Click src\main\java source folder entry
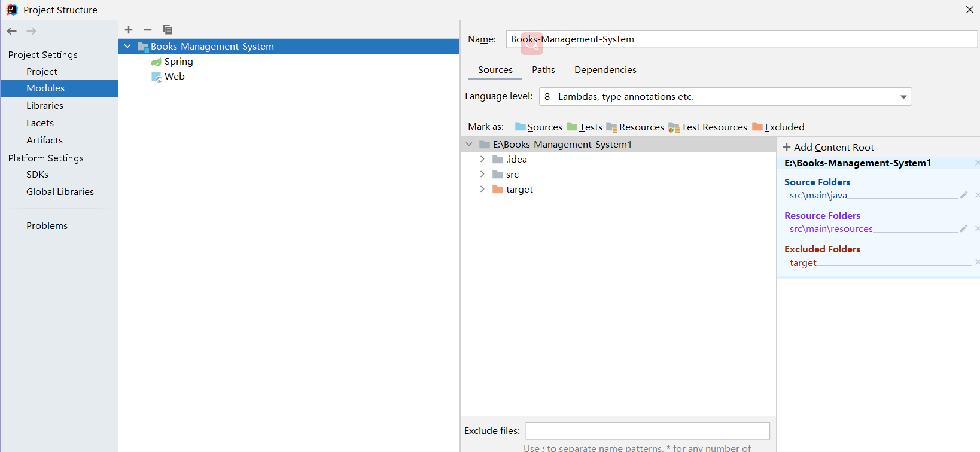 point(818,196)
